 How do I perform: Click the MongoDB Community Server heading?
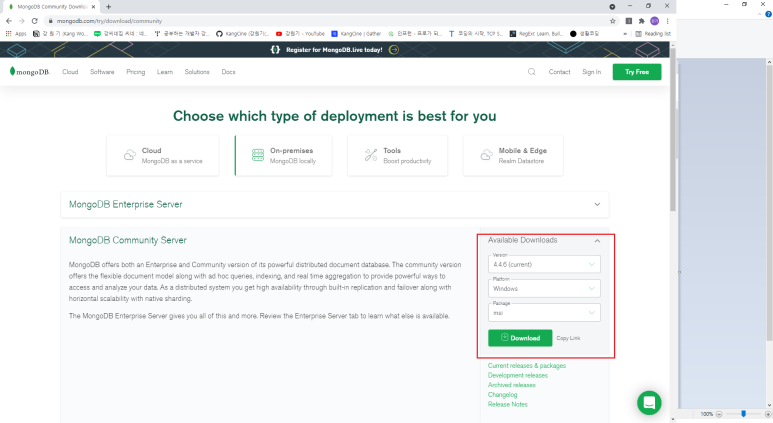(x=128, y=240)
